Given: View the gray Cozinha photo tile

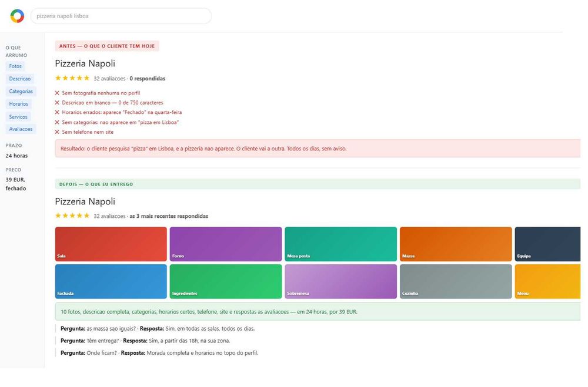Looking at the screenshot, I should (x=456, y=281).
